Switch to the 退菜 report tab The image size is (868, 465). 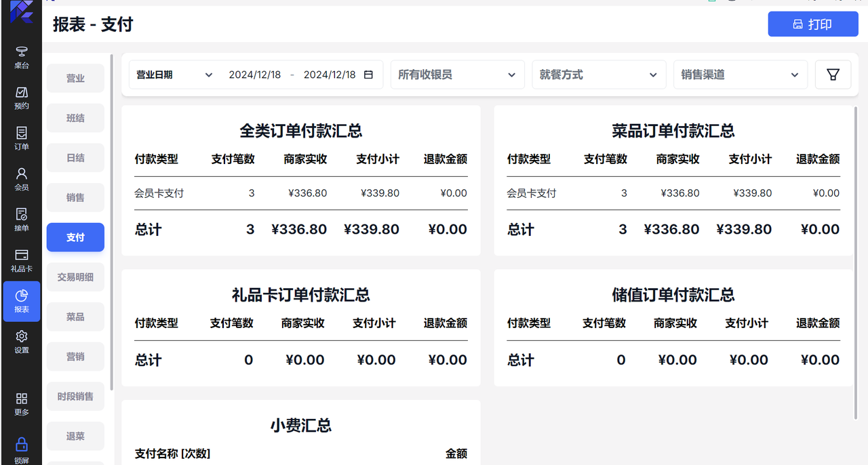(75, 436)
